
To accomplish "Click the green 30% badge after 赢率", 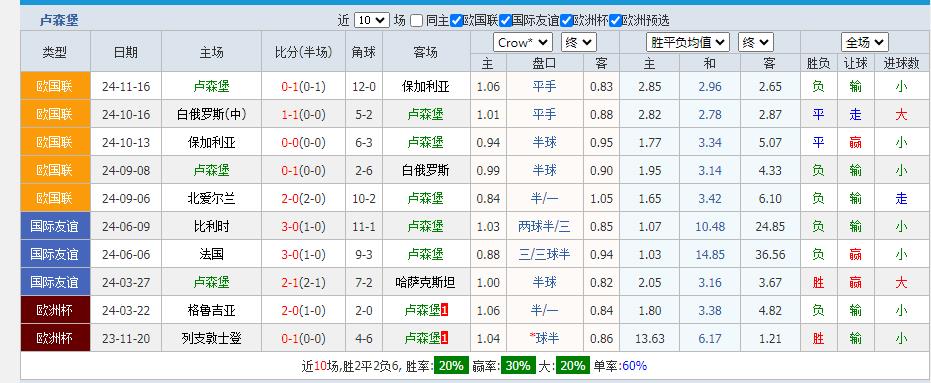I will tap(518, 366).
